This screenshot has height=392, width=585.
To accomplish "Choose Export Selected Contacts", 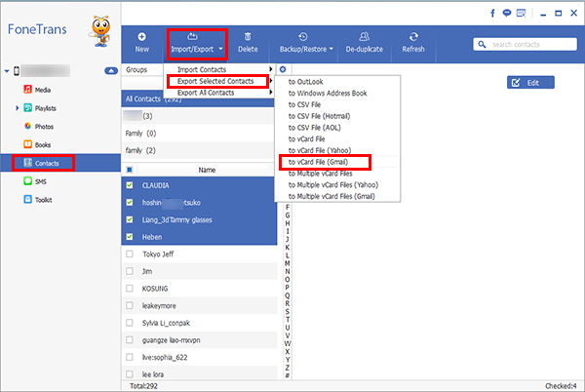I will pos(217,81).
